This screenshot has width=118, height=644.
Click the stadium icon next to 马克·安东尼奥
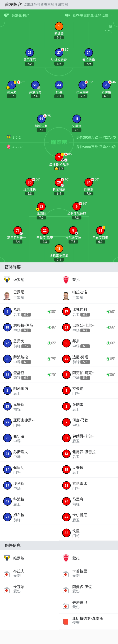[x=67, y=15]
